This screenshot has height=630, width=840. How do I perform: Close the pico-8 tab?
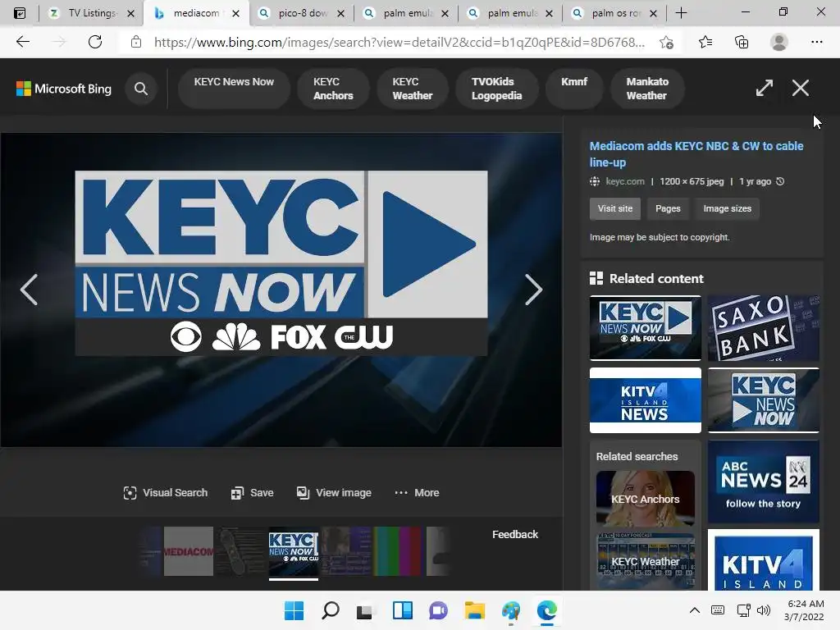click(x=340, y=13)
